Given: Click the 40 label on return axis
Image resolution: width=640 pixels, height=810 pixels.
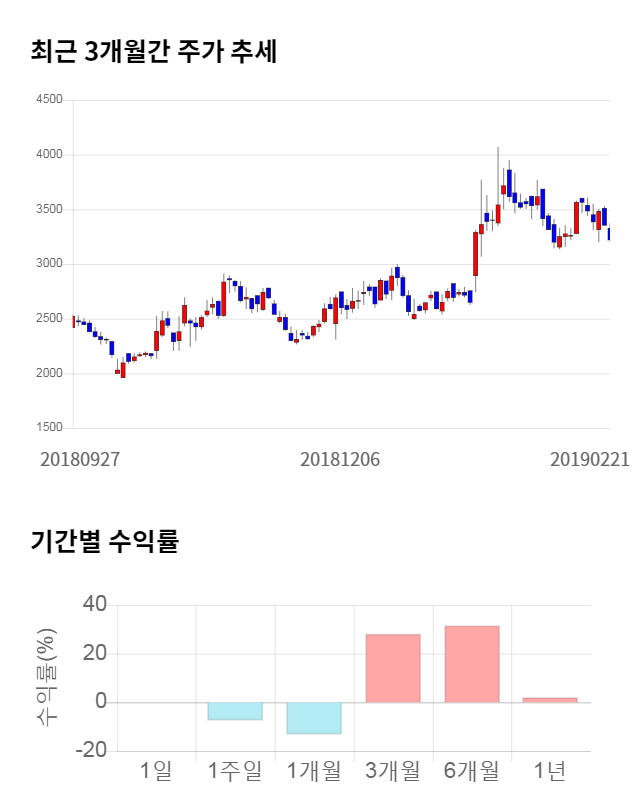Looking at the screenshot, I should [95, 605].
